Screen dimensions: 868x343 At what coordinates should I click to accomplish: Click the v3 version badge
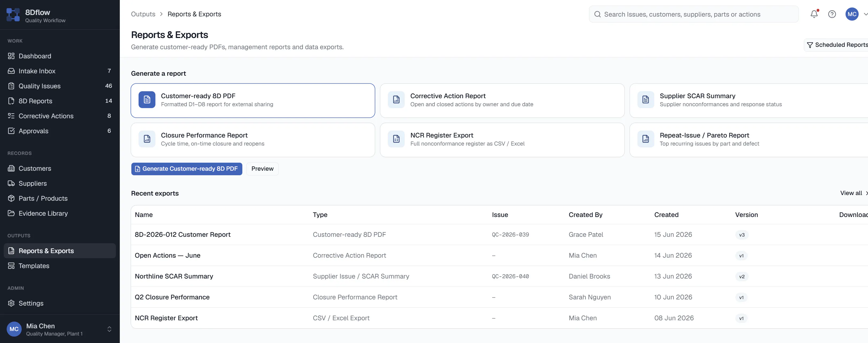pos(742,235)
